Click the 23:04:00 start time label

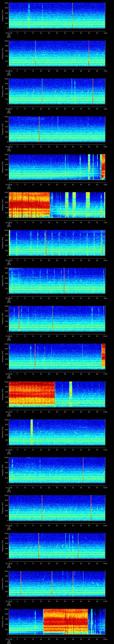click(x=9, y=147)
